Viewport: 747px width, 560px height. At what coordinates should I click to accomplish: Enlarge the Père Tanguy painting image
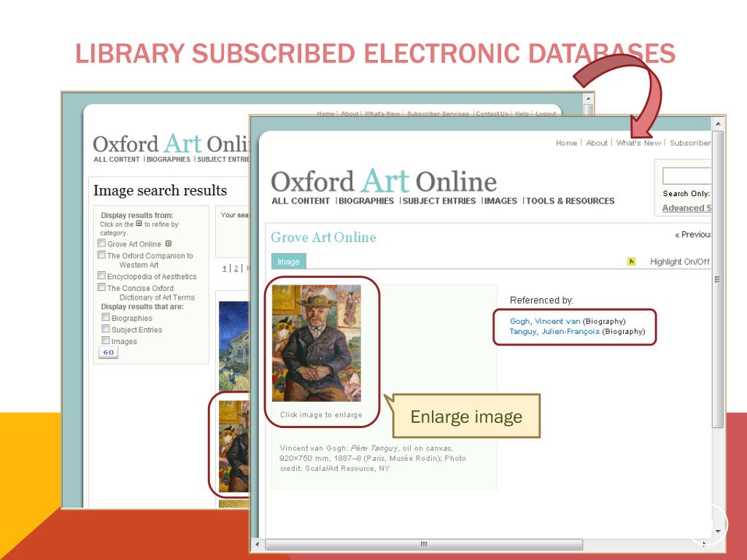(x=317, y=343)
